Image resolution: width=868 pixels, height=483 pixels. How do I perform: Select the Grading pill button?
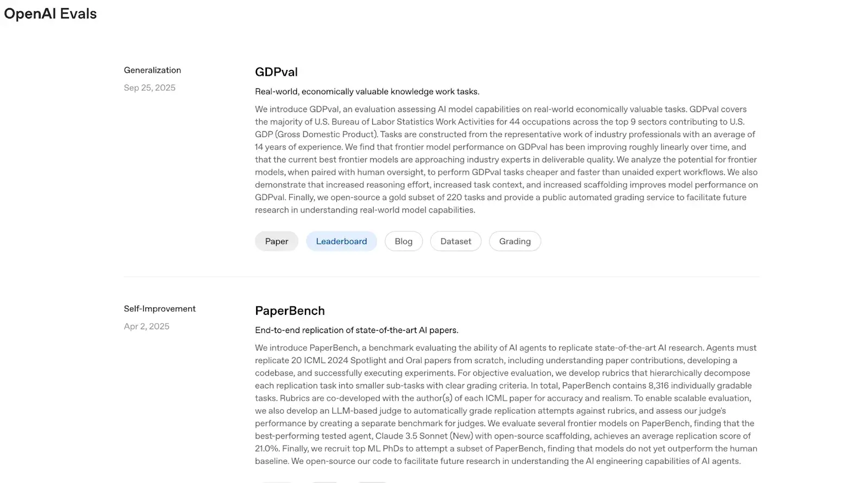[515, 241]
